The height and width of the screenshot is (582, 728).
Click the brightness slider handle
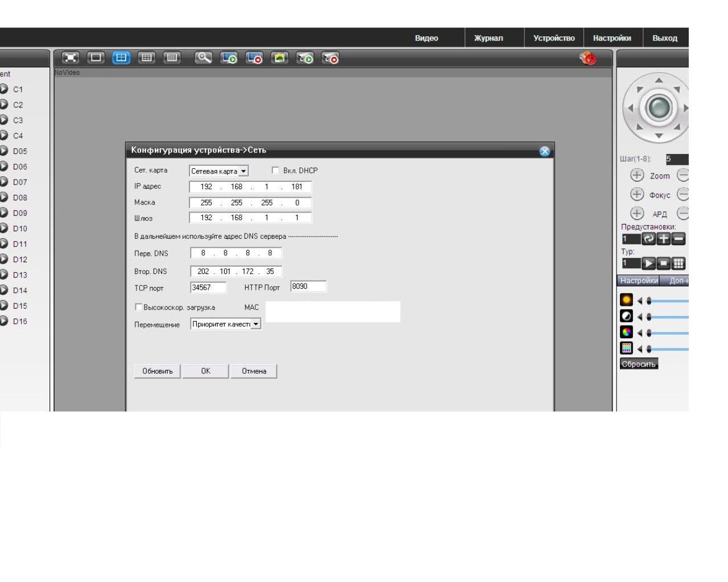649,301
